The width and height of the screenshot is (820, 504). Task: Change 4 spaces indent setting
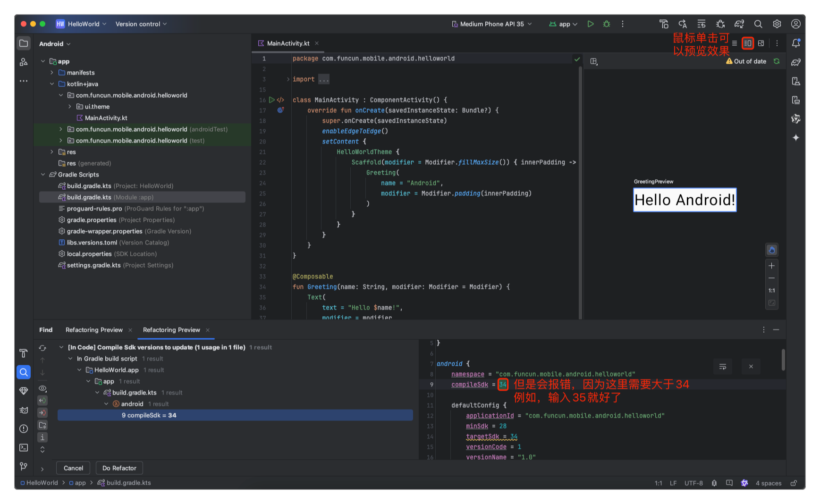tap(769, 483)
